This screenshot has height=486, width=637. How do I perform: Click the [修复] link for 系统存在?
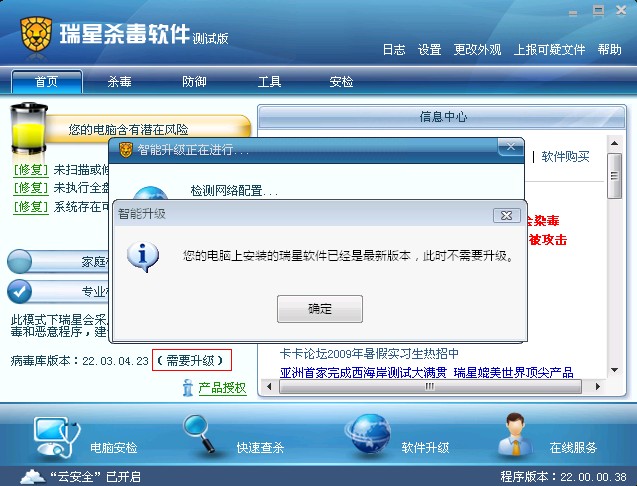[x=31, y=207]
